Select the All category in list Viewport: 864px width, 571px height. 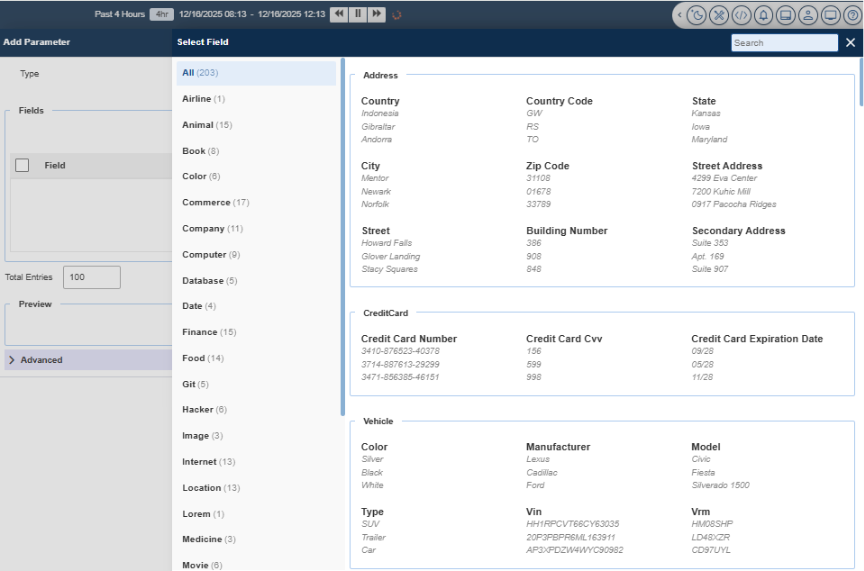click(200, 73)
